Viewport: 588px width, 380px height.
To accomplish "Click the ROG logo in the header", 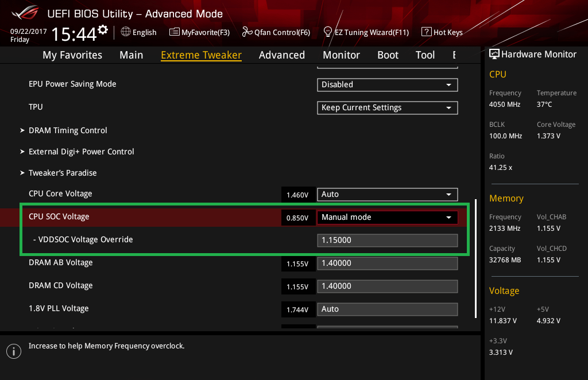I will [x=25, y=13].
